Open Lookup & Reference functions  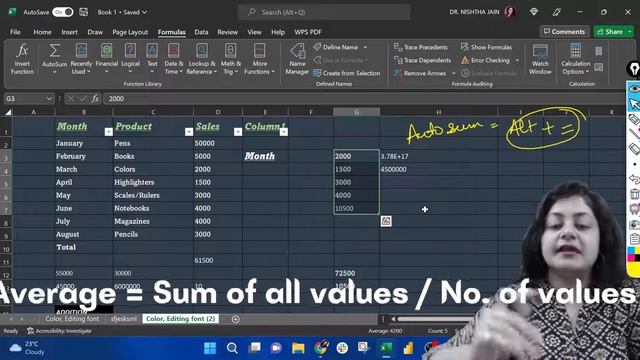[202, 59]
